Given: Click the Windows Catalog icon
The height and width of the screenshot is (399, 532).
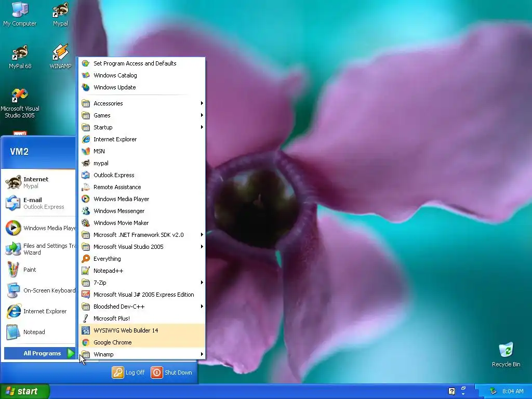Looking at the screenshot, I should pyautogui.click(x=86, y=75).
